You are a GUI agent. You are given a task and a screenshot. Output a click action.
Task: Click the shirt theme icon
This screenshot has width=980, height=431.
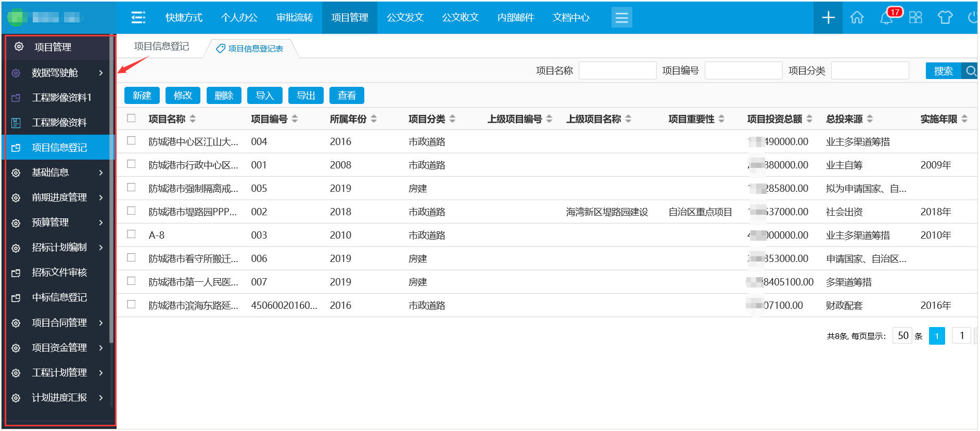(945, 18)
